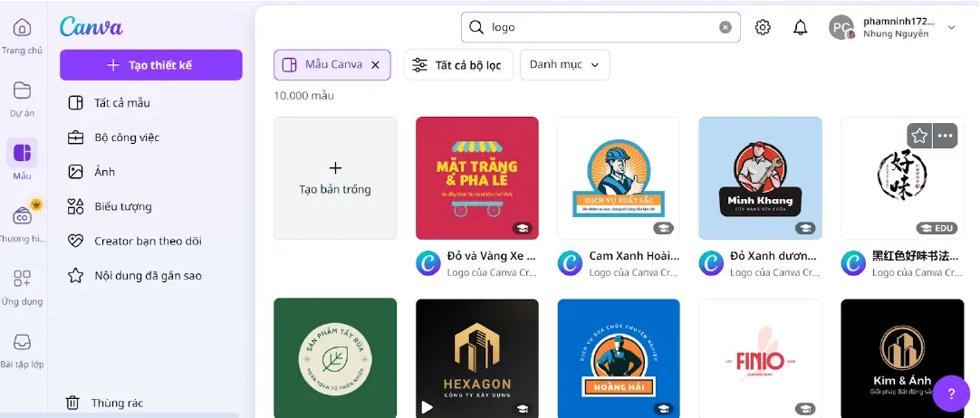
Task: Click the Đỏ và Vàng Xe title
Action: 492,256
